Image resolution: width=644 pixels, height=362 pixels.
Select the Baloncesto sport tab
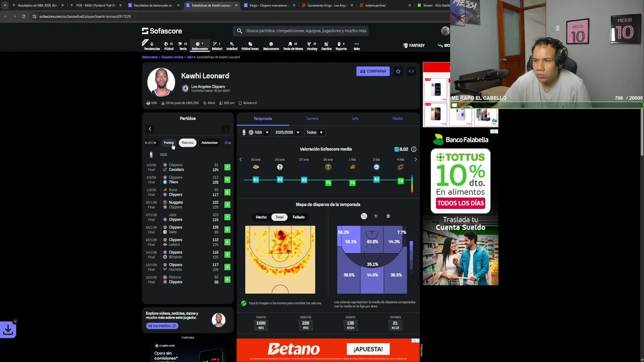tap(200, 46)
